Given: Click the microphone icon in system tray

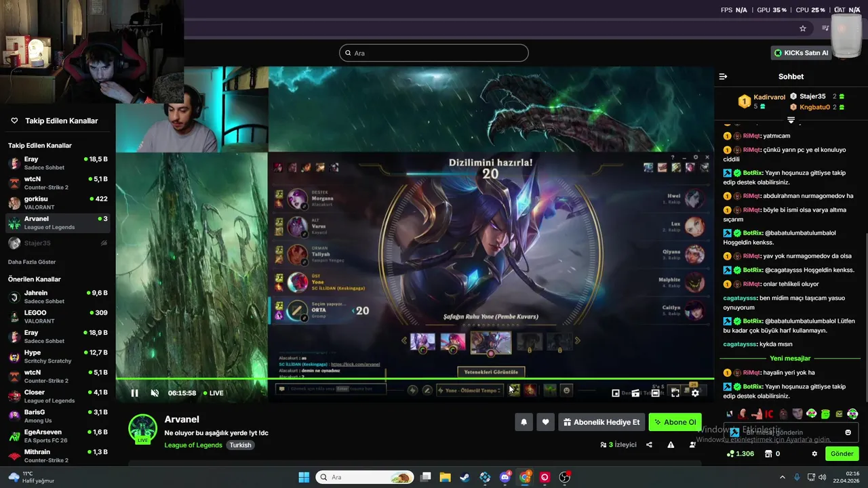Looking at the screenshot, I should [x=797, y=477].
